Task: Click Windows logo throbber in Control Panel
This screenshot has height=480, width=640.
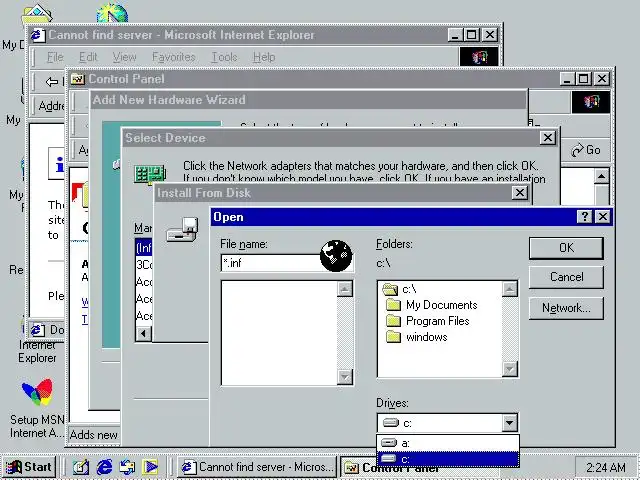Action: [x=591, y=102]
